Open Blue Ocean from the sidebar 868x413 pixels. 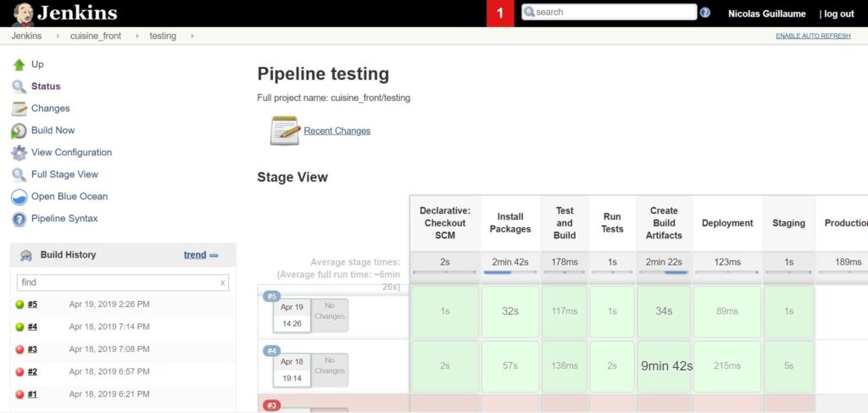click(70, 197)
